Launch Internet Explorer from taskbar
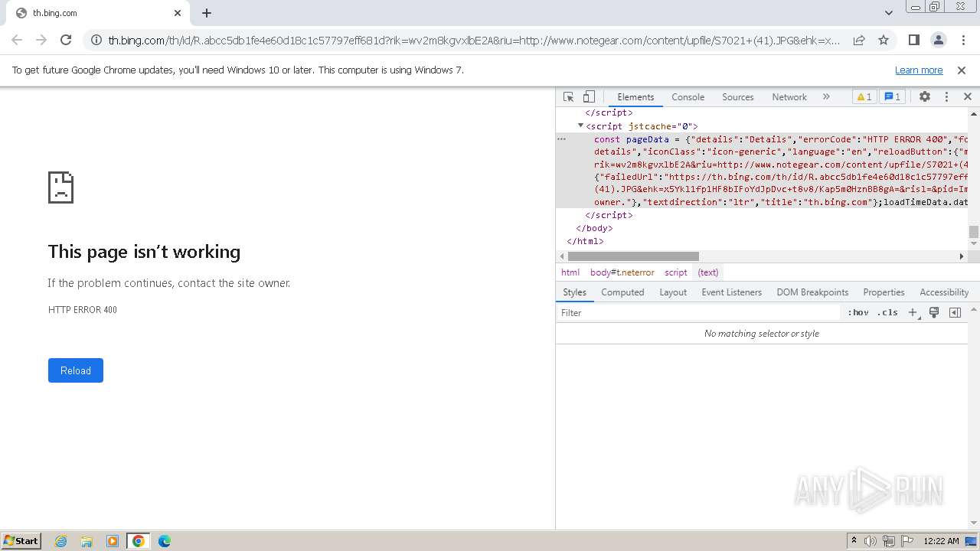 click(60, 541)
